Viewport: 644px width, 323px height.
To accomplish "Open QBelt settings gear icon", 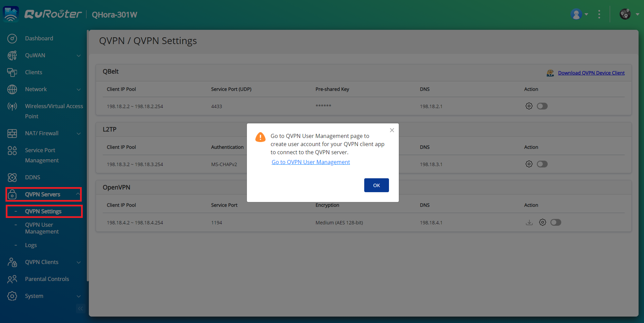I will click(529, 106).
